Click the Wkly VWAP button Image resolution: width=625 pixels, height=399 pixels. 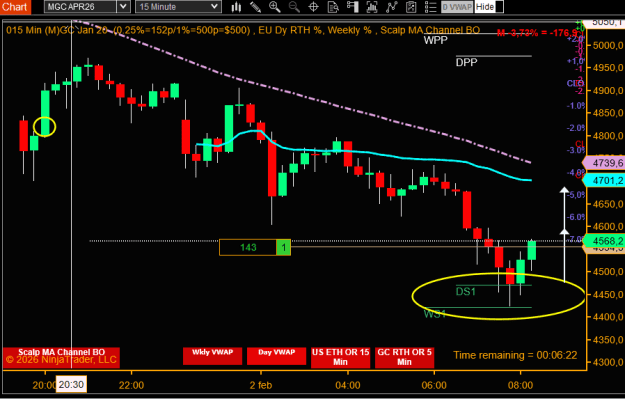[212, 356]
